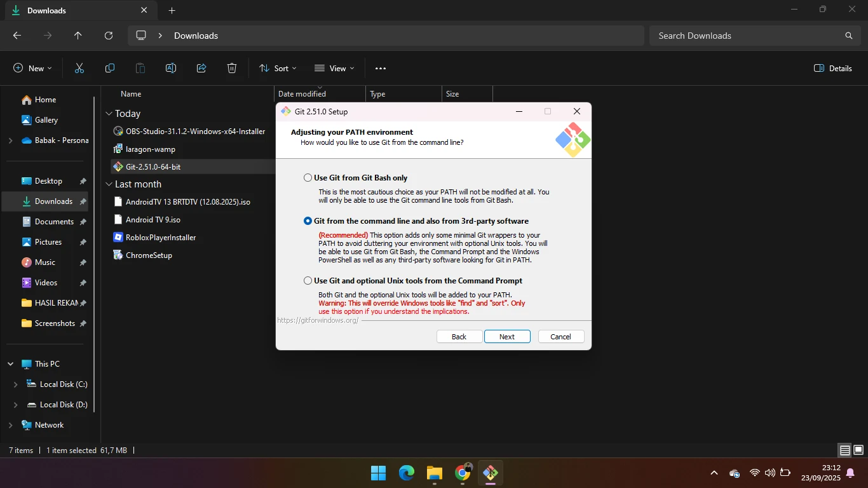
Task: Open Google Chrome from the taskbar
Action: [x=463, y=473]
